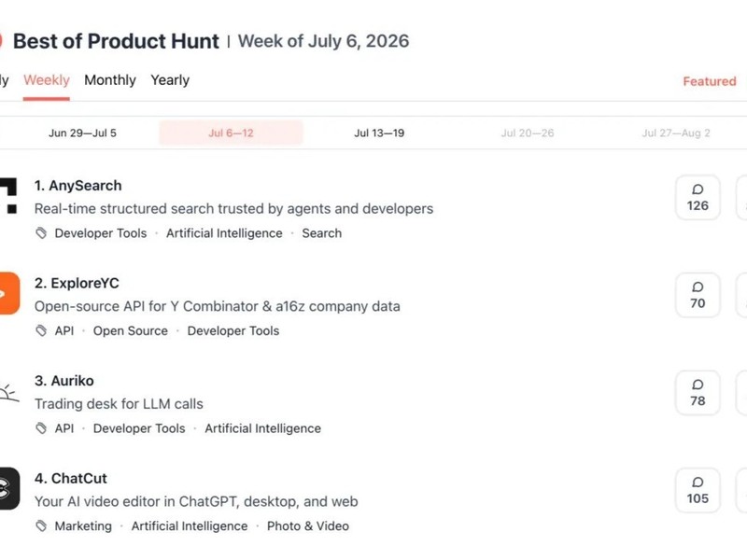
Task: Click AnySearch Developer Tools tag
Action: [101, 233]
